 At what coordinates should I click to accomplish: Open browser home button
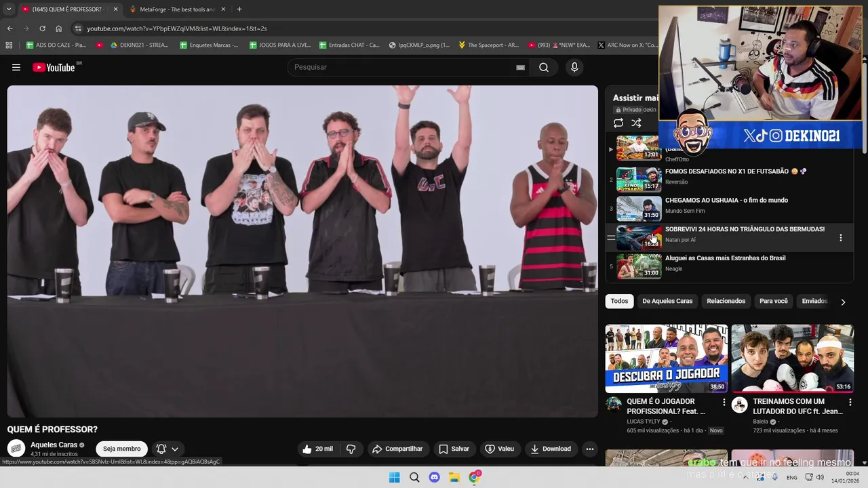coord(58,28)
